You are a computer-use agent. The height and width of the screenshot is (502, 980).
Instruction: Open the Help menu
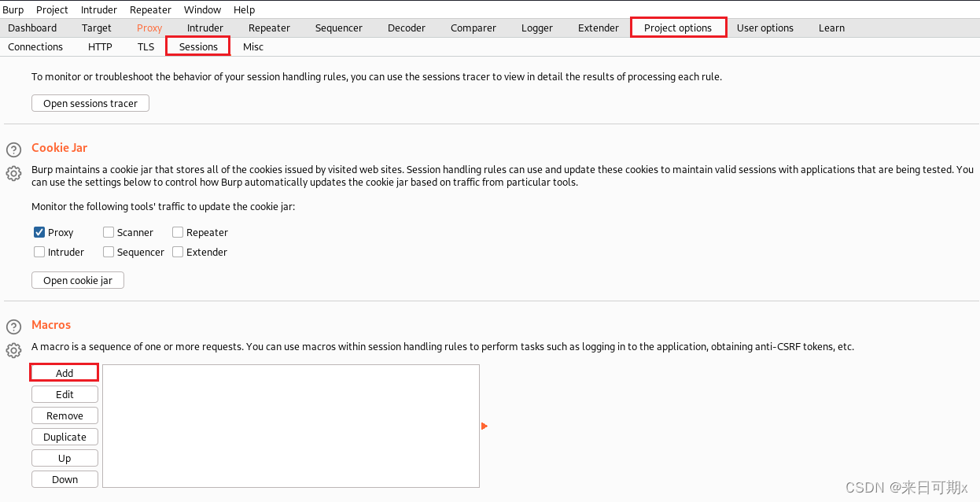point(244,9)
